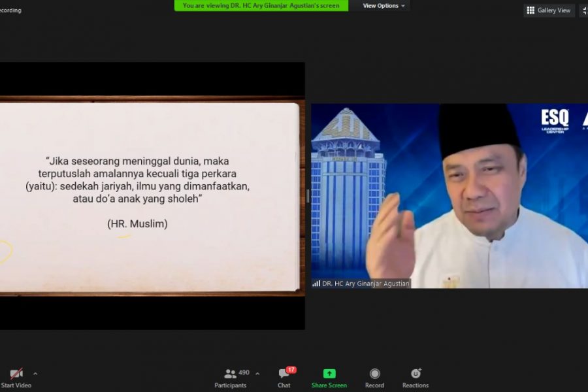Click the shared slide with HR. Muslim quote

[150, 196]
